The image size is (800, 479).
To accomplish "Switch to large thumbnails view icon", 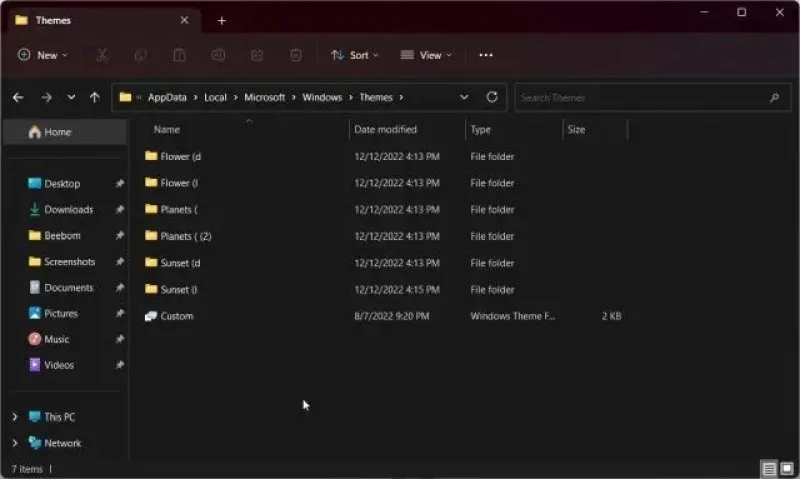I will click(x=787, y=468).
